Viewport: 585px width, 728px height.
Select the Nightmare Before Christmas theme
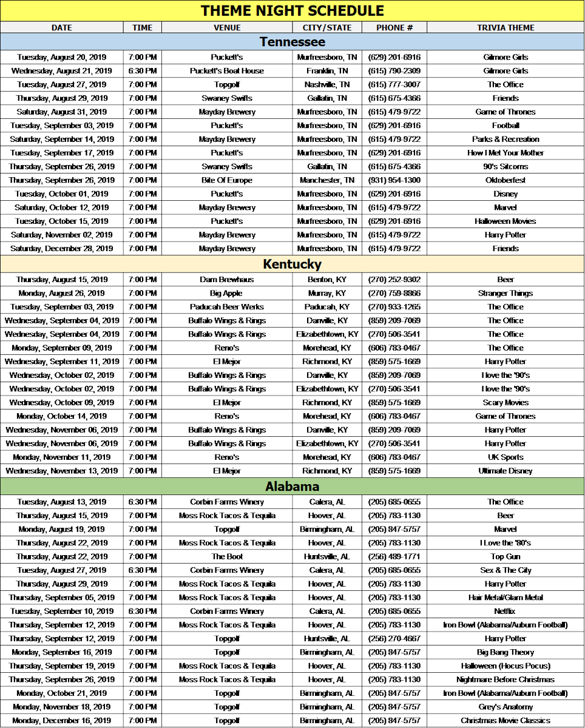click(506, 679)
